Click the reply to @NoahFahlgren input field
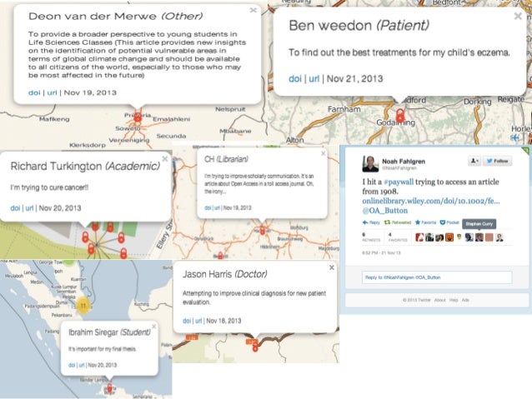The image size is (532, 399). pos(437,277)
